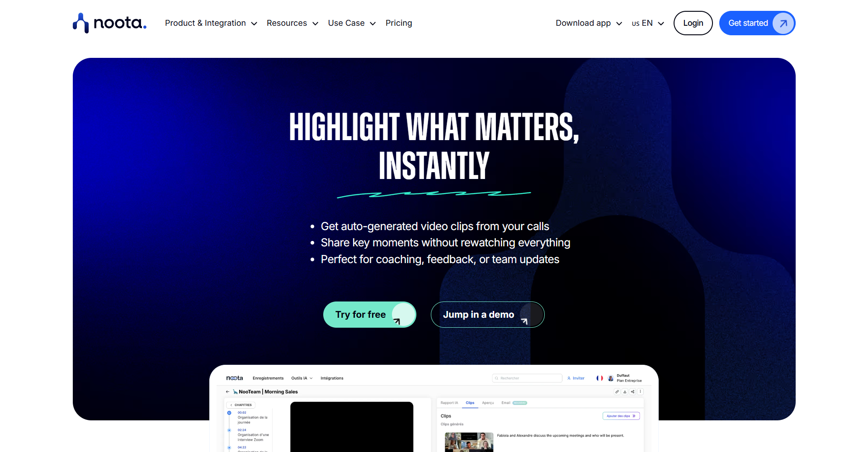
Task: Click the back arrow beside NooTeam title
Action: pyautogui.click(x=227, y=392)
